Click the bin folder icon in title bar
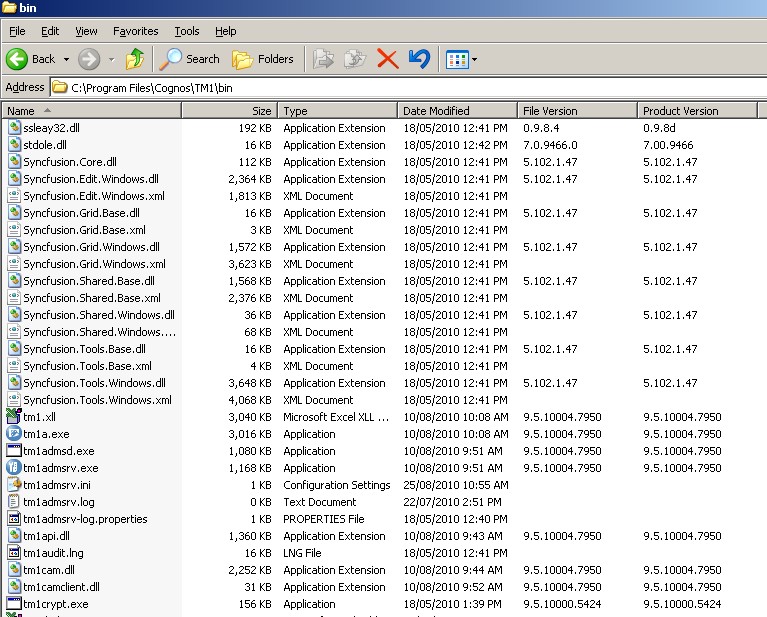767x617 pixels. click(9, 7)
